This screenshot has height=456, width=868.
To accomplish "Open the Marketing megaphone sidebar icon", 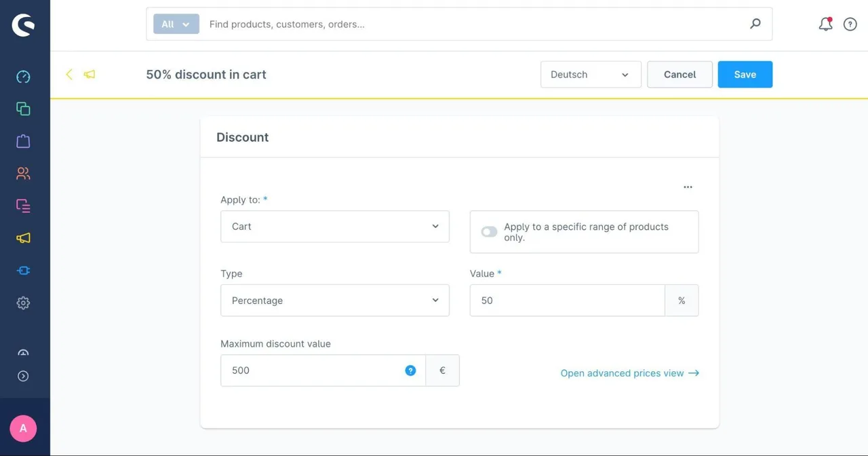I will 23,238.
